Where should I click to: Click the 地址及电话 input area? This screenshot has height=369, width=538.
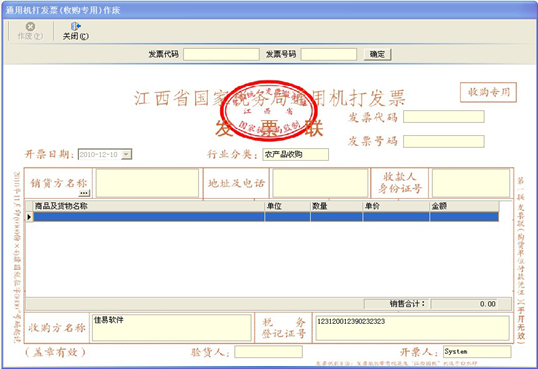tap(320, 183)
